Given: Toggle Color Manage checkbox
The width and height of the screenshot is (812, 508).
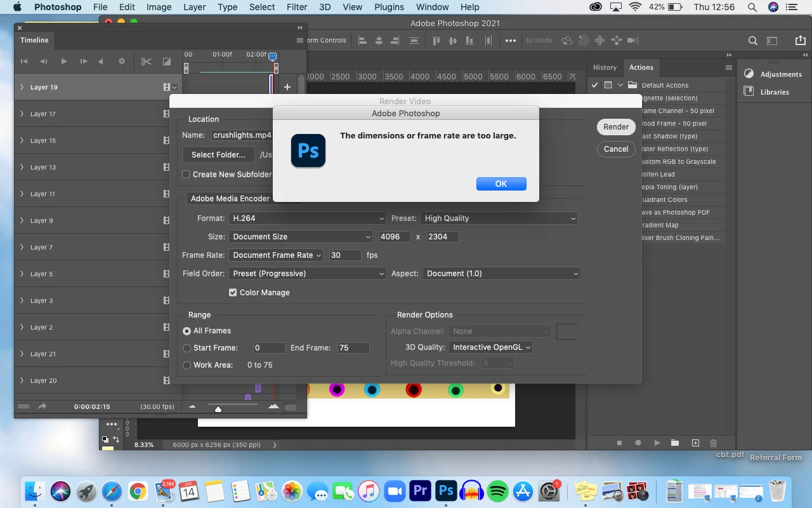Looking at the screenshot, I should click(x=233, y=292).
